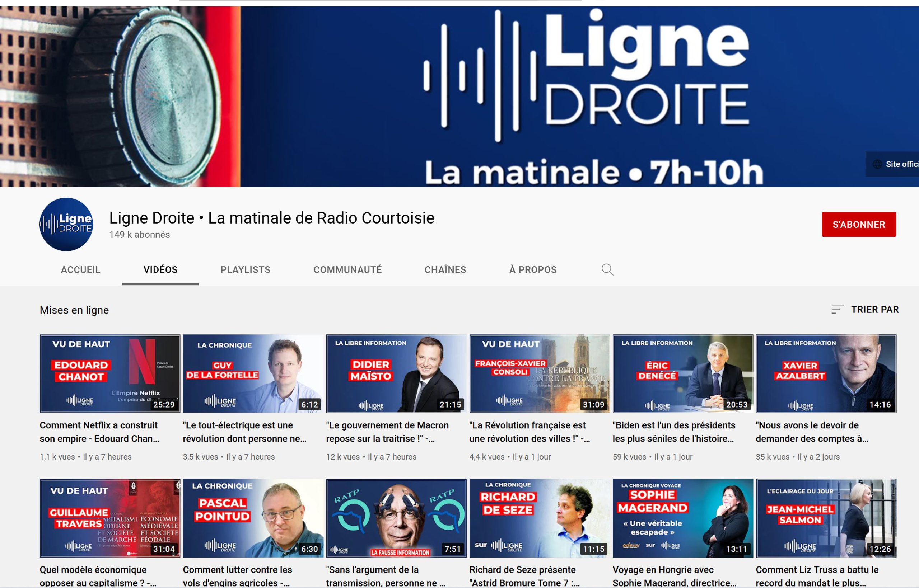Click title 'Voyage en Hongrie avec Sophie Magerand'

pos(675,576)
